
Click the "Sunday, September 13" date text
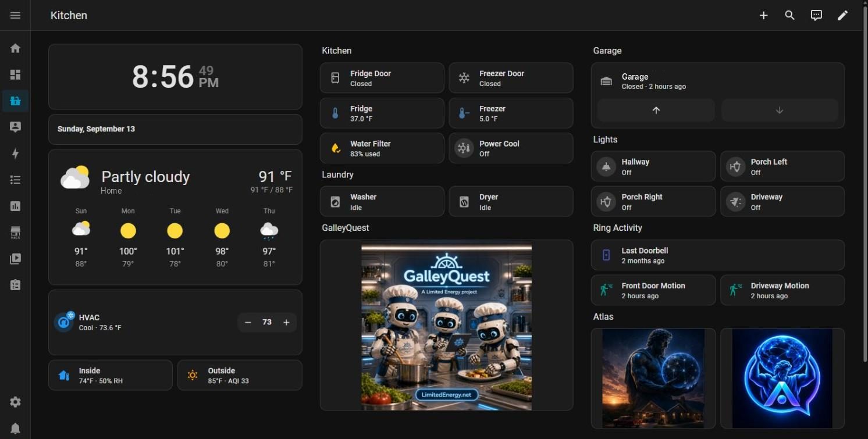coord(96,129)
